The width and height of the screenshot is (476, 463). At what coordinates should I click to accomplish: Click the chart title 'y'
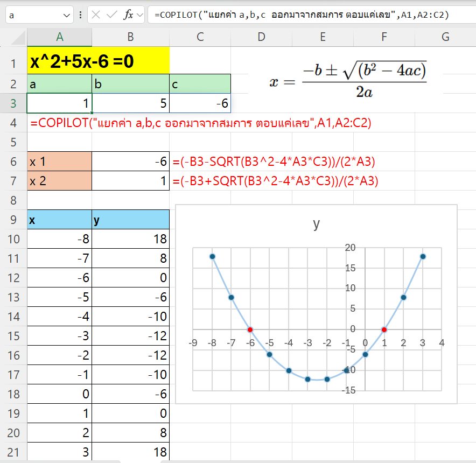[317, 224]
